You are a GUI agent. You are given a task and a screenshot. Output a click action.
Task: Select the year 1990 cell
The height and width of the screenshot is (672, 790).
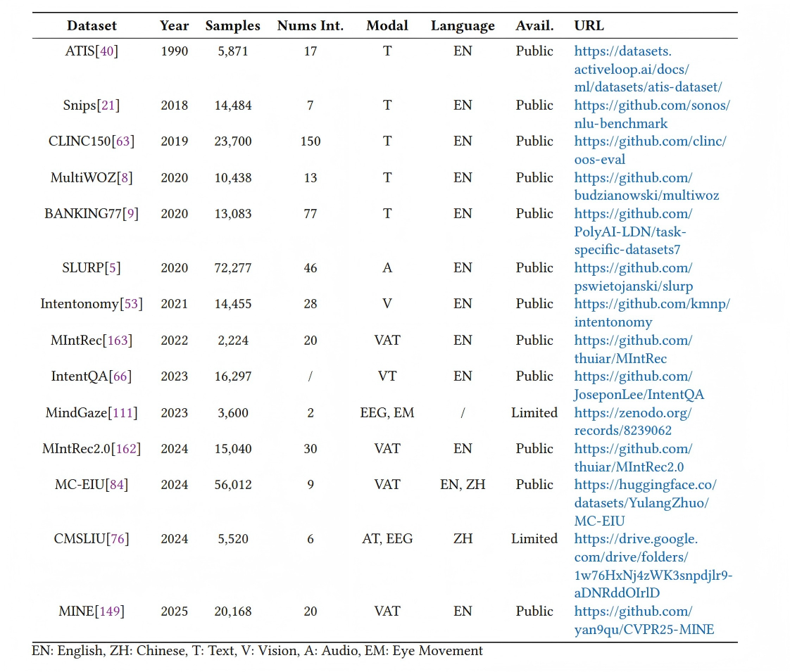click(x=175, y=51)
